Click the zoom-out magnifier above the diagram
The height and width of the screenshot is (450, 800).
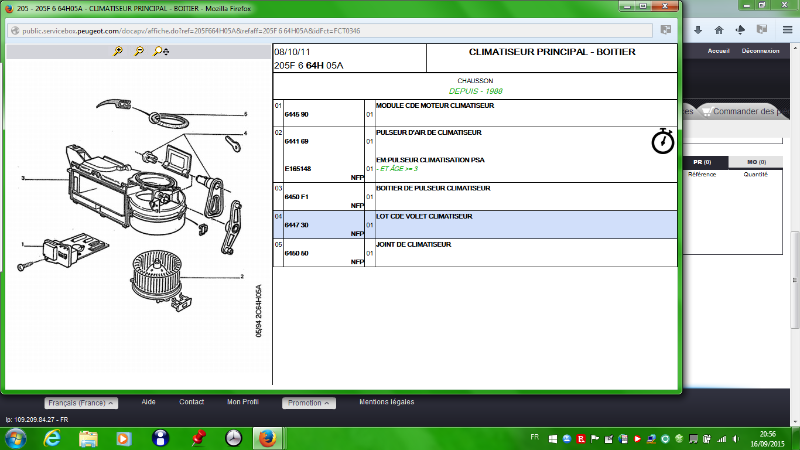pyautogui.click(x=139, y=51)
